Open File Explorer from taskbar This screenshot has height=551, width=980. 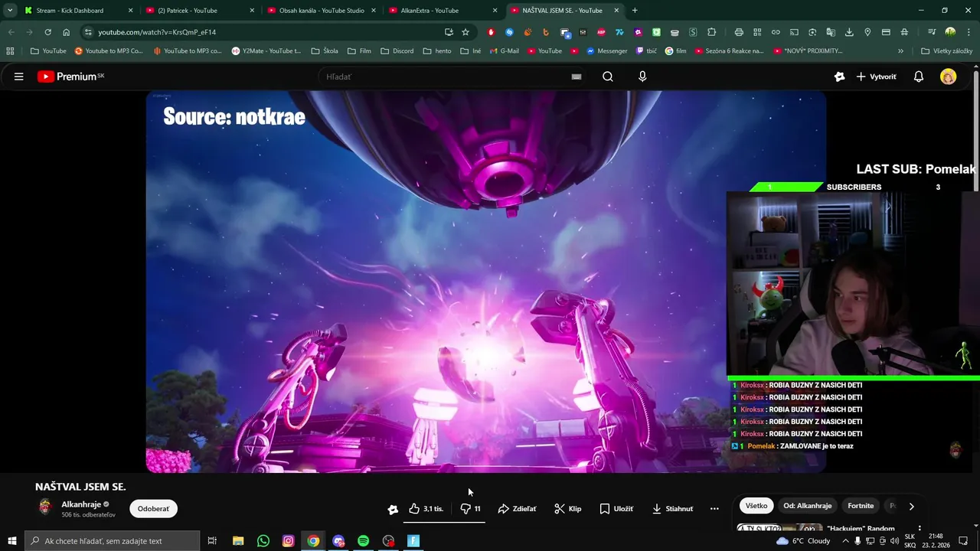pyautogui.click(x=238, y=541)
